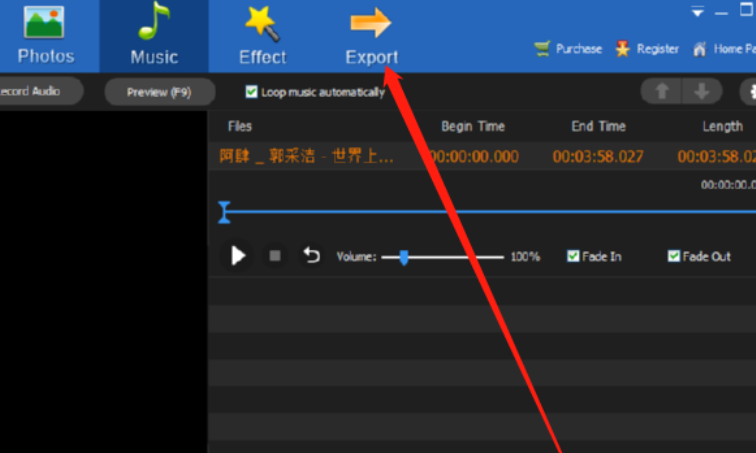The image size is (756, 453).
Task: Click the blue trim marker on timeline
Action: [224, 212]
